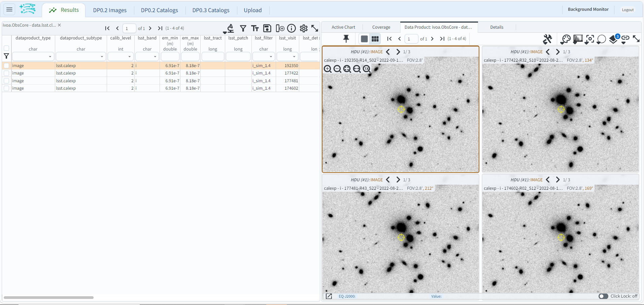The image size is (644, 305).
Task: Switch to the Details tab
Action: pos(497,27)
